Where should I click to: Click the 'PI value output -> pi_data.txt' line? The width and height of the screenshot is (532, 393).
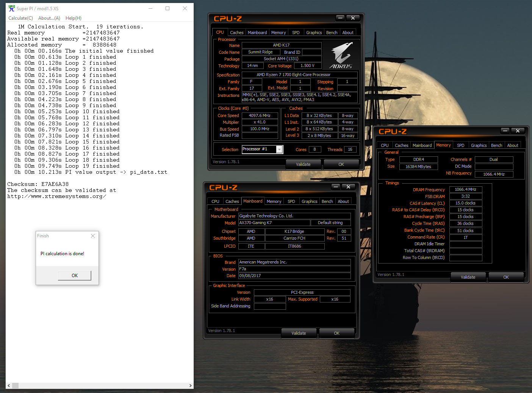(91, 172)
